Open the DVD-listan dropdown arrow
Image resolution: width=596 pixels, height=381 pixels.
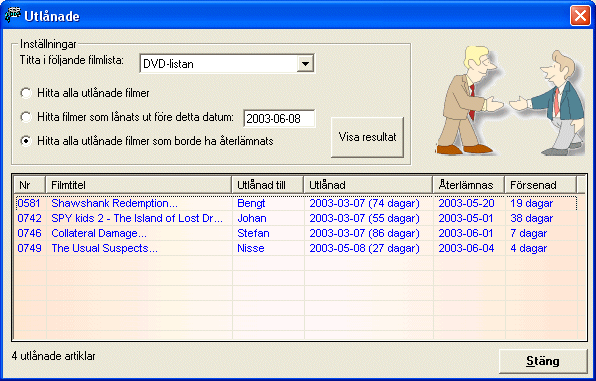point(305,64)
